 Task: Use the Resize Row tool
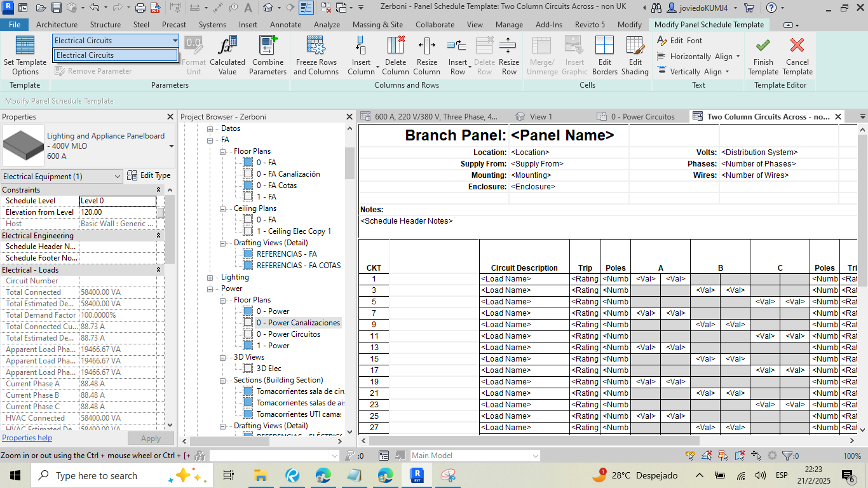509,56
